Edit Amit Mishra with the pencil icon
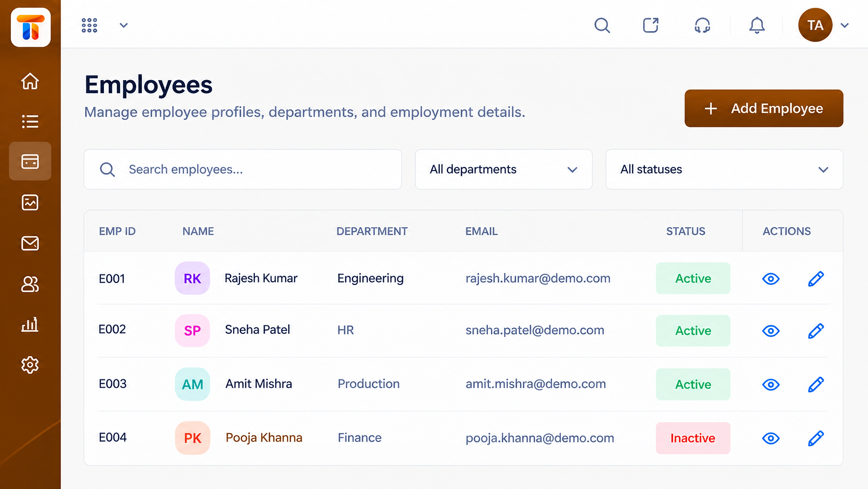Screen dimensions: 868x489 816,385
